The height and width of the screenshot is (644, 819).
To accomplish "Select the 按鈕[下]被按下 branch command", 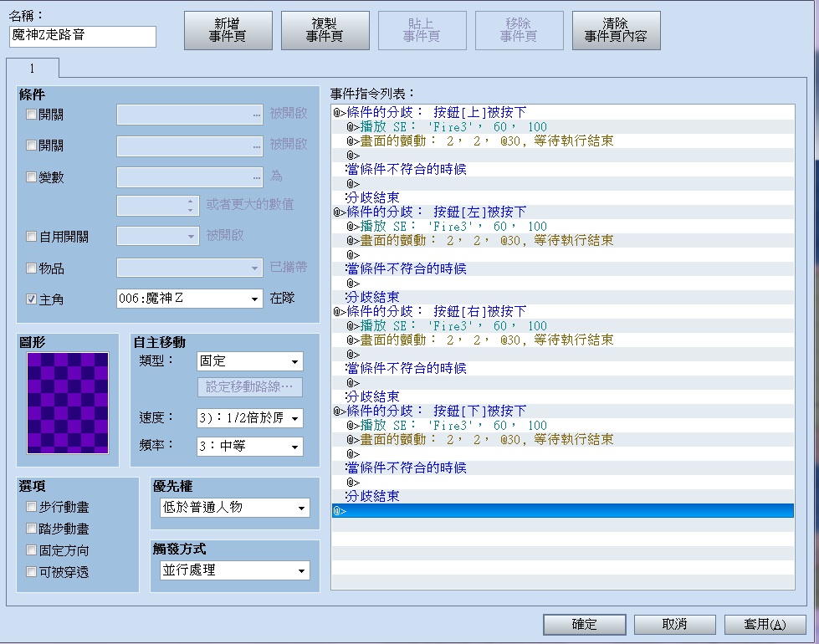I will click(563, 411).
